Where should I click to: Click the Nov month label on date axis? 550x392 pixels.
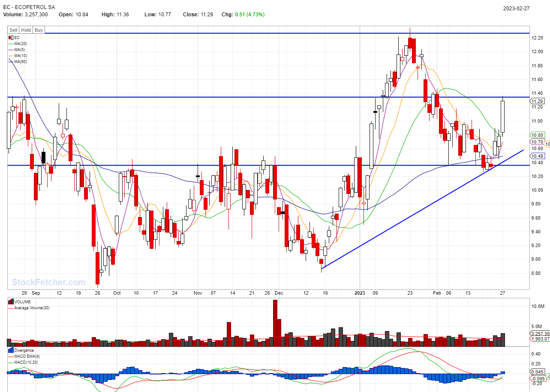[x=198, y=293]
